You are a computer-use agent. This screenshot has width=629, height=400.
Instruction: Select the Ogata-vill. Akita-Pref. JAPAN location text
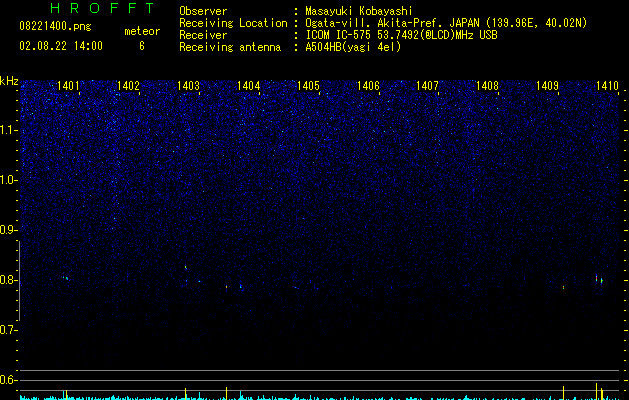(446, 23)
